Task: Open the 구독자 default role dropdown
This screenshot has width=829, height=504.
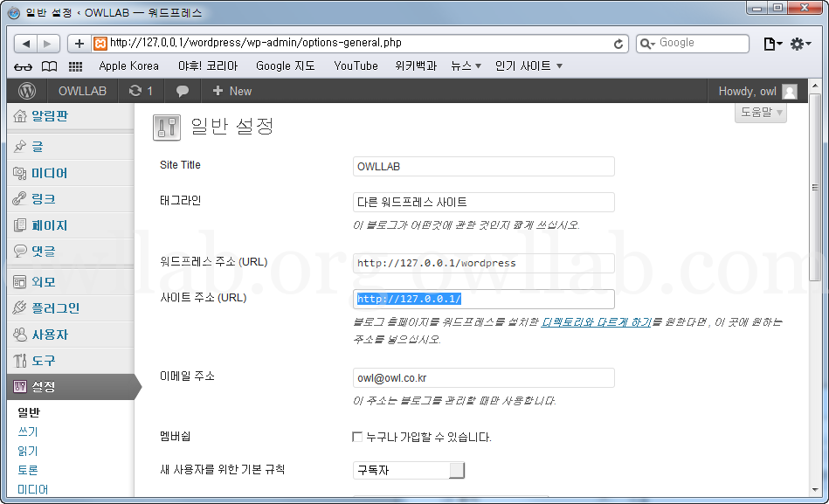Action: [x=409, y=470]
